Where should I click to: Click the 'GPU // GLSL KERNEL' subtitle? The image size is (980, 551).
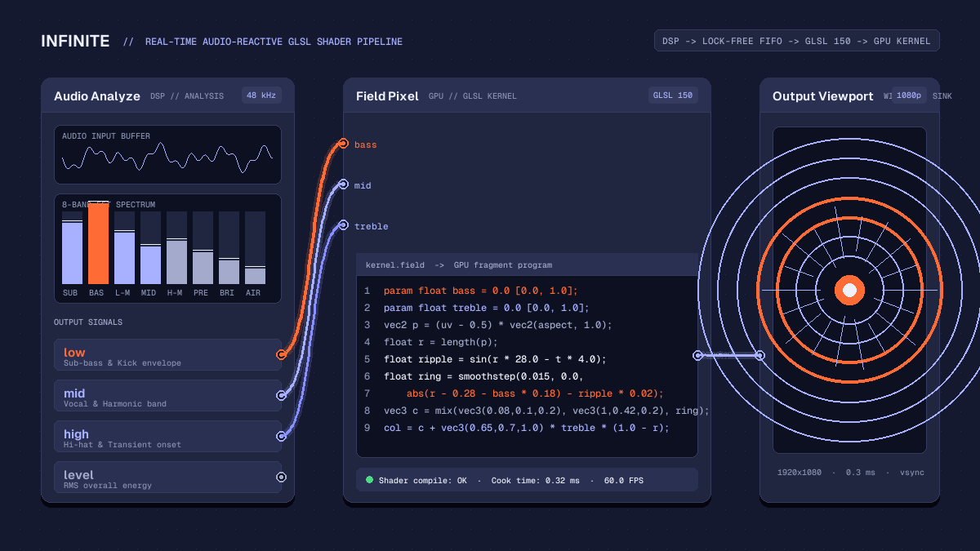(473, 96)
